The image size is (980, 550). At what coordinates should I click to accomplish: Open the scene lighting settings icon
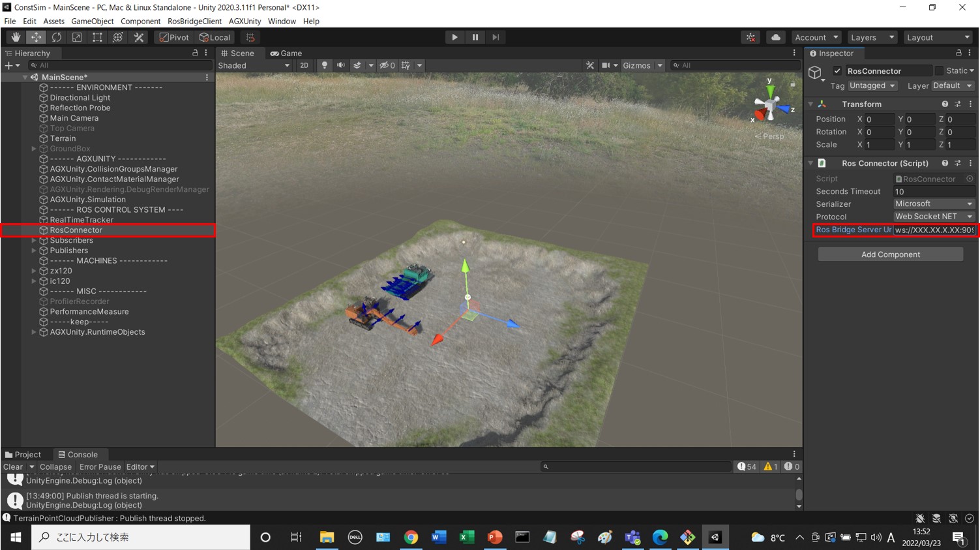(324, 65)
